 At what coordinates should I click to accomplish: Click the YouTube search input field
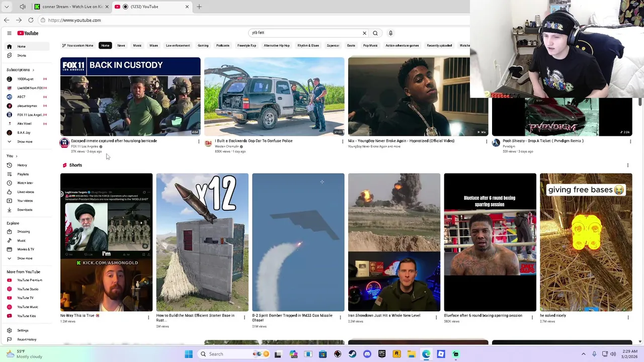305,33
